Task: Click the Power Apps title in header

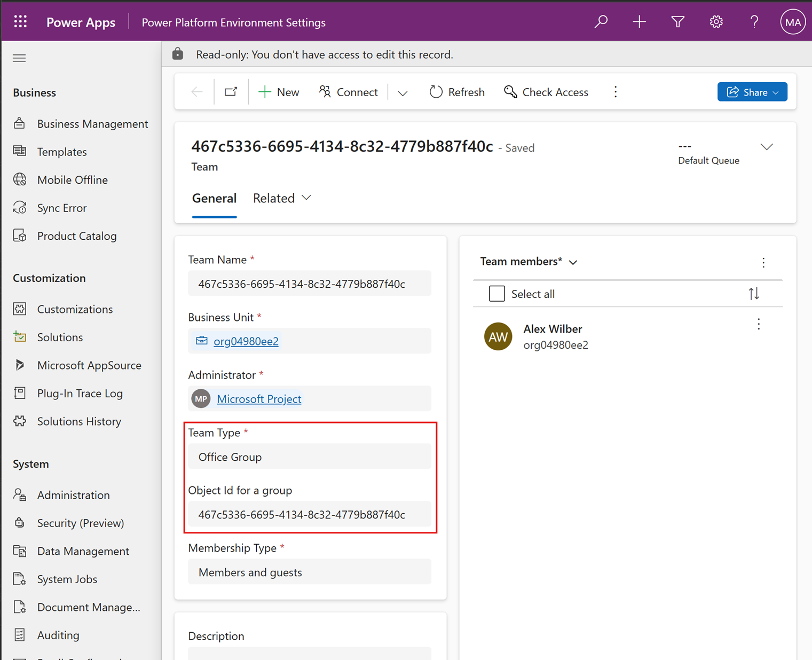Action: (81, 22)
